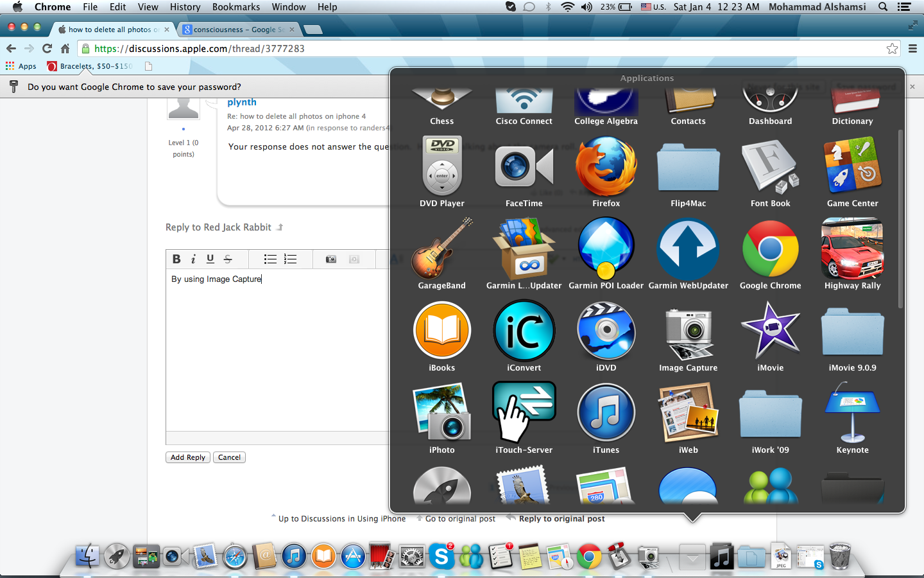Open Garmin WebUpdater in the Applications stack
The height and width of the screenshot is (578, 924).
689,249
